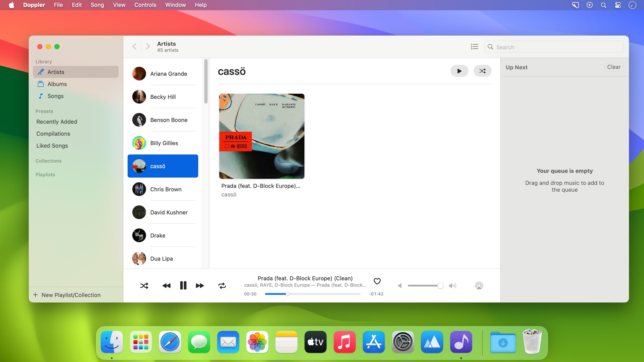The height and width of the screenshot is (362, 644).
Task: Expand the Playlists section header
Action: point(45,175)
